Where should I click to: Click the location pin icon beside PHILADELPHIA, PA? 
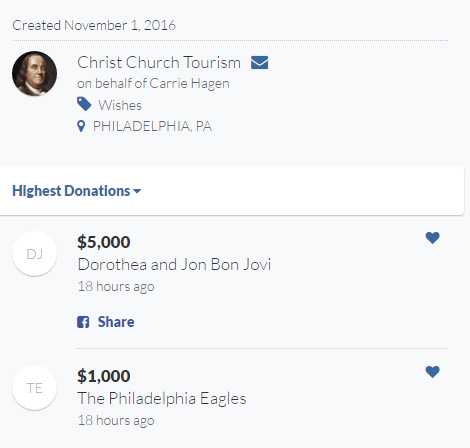[x=81, y=126]
